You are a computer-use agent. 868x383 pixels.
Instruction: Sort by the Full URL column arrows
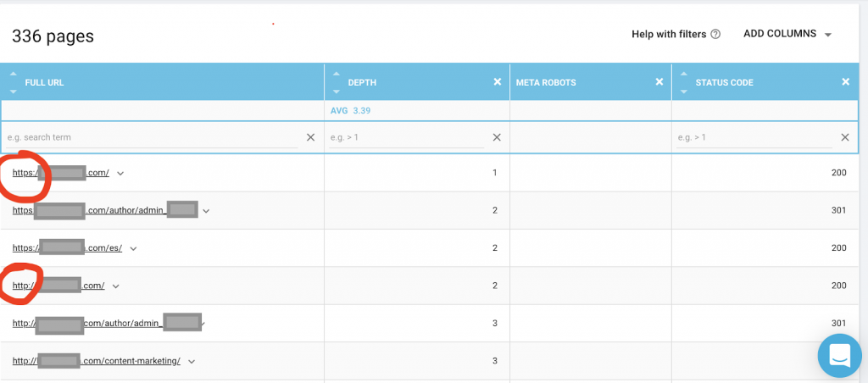click(x=13, y=82)
